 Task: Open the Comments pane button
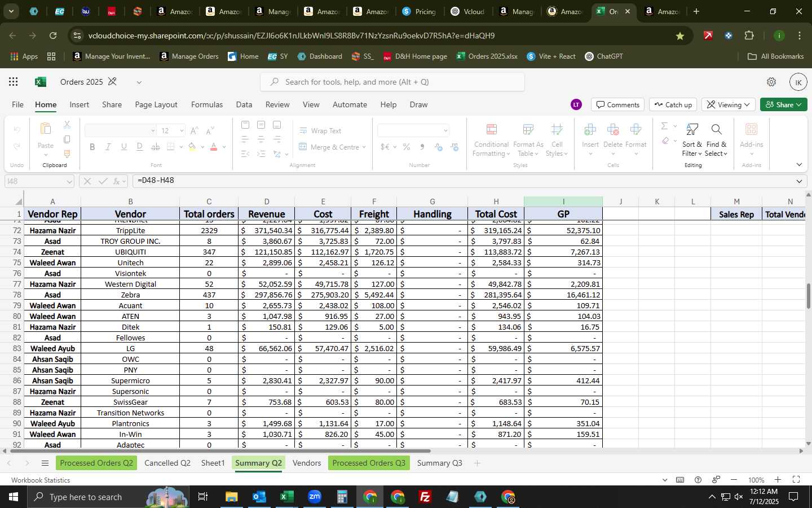(618, 105)
